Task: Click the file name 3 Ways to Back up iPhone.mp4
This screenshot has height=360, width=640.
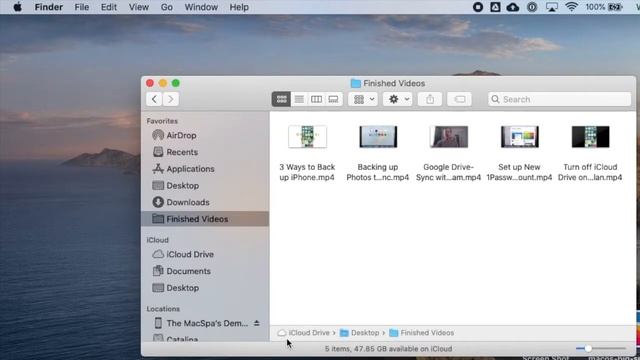Action: (307, 172)
